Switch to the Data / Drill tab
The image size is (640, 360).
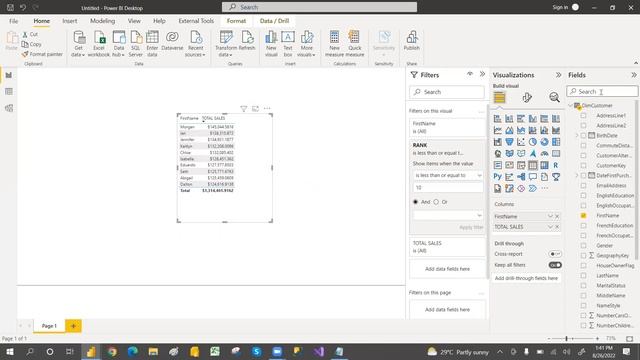coord(274,21)
